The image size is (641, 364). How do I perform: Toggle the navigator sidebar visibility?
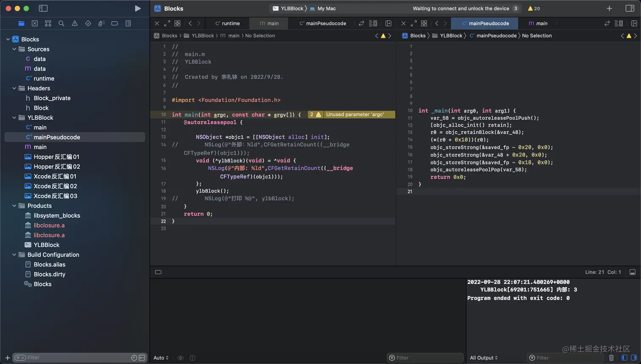tap(43, 8)
